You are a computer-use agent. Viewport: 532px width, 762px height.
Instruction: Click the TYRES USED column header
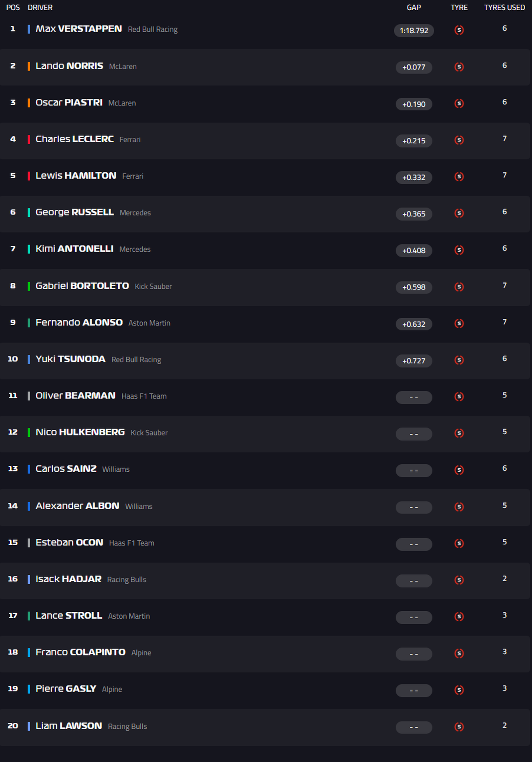tap(504, 7)
